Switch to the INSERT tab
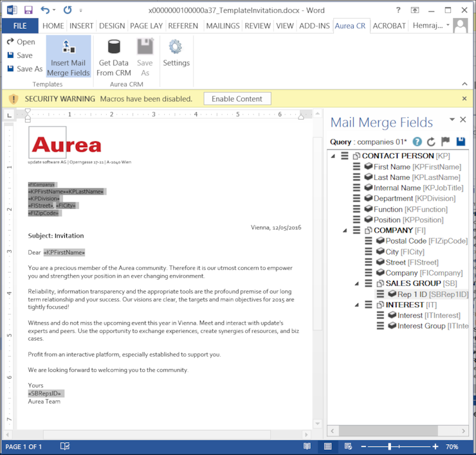This screenshot has width=476, height=455. [81, 26]
